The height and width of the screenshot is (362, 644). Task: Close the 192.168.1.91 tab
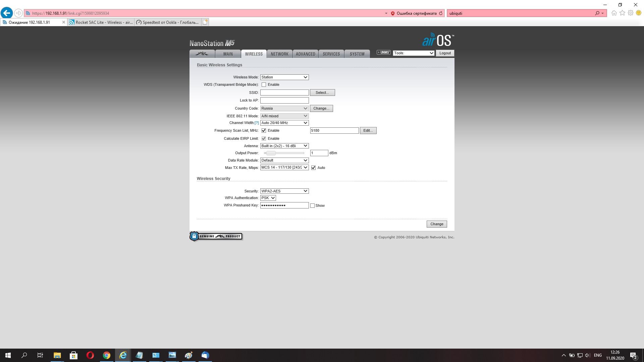coord(64,22)
